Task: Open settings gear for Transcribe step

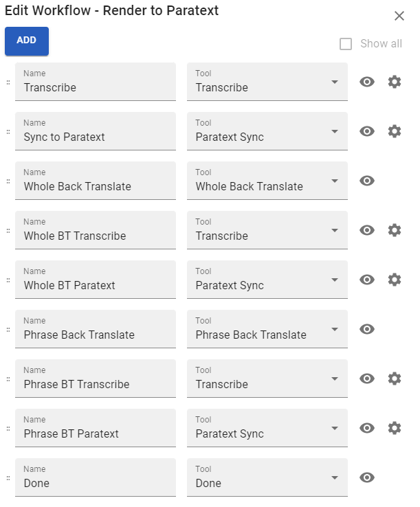Action: point(395,82)
